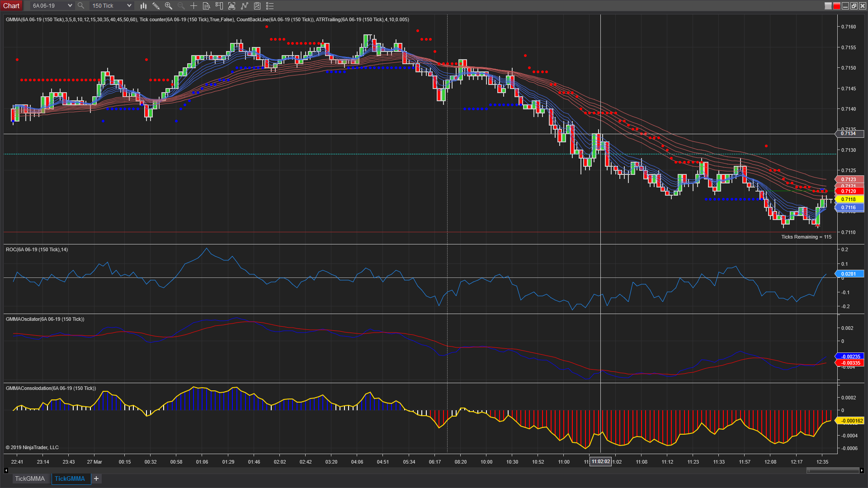868x488 pixels.
Task: Click the instrument search magnifier icon
Action: pyautogui.click(x=81, y=6)
